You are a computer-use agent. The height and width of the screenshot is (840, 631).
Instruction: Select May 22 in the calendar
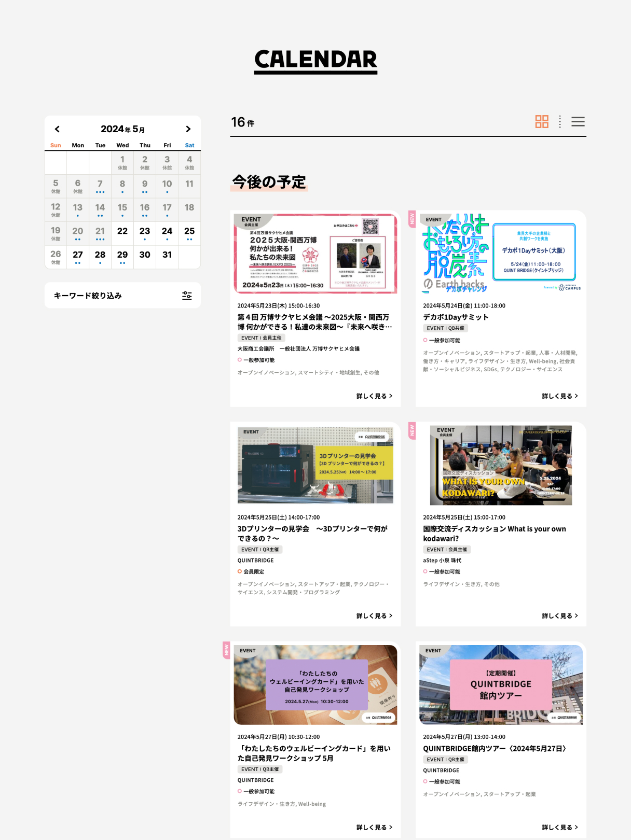click(x=122, y=231)
